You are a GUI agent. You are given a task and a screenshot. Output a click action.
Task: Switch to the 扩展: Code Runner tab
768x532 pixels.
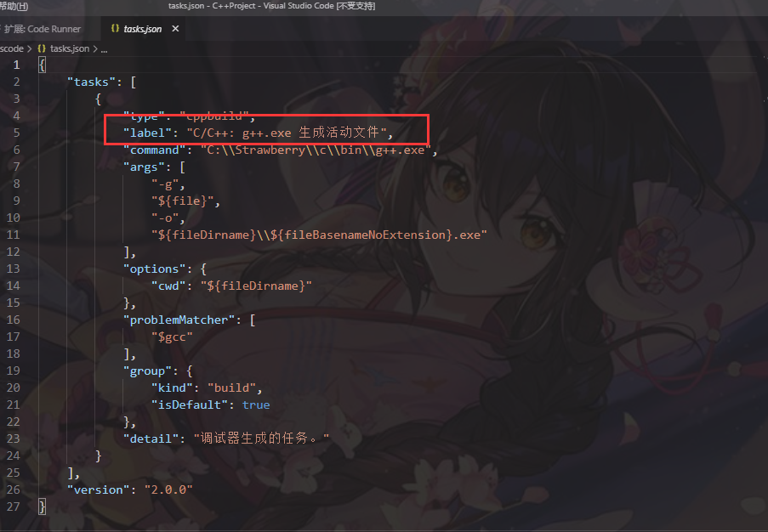[x=43, y=29]
